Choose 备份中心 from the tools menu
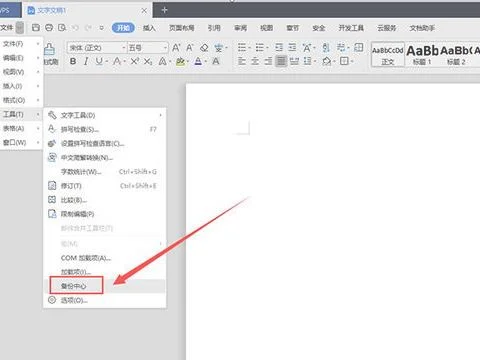This screenshot has height=360, width=480. (x=105, y=286)
